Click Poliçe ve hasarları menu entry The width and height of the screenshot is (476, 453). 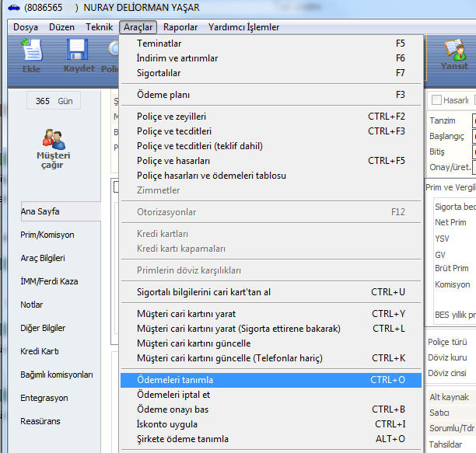[173, 161]
